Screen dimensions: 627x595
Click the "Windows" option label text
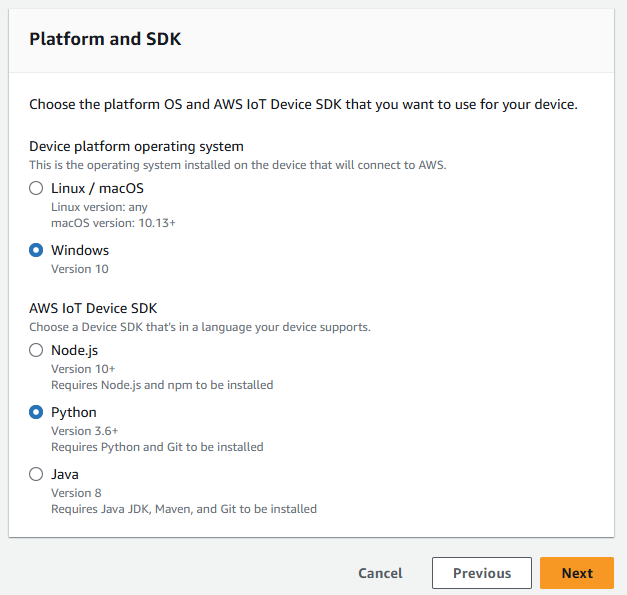click(80, 251)
